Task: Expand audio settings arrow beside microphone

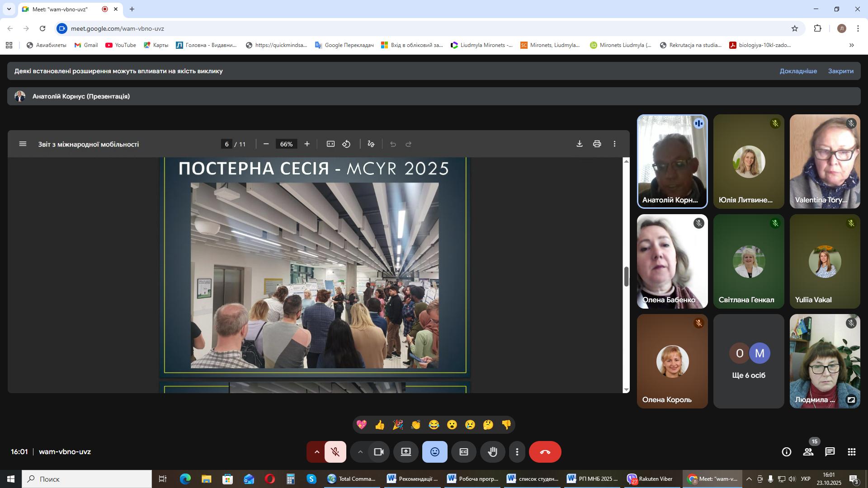Action: pyautogui.click(x=316, y=452)
